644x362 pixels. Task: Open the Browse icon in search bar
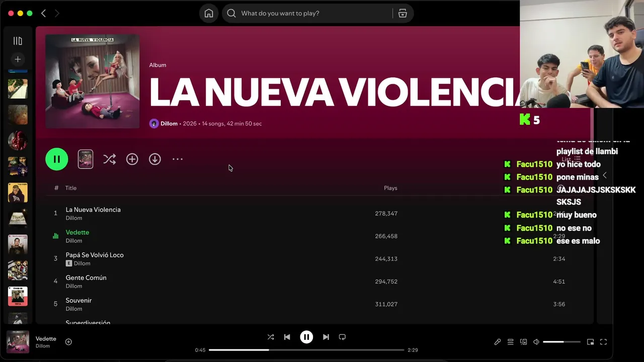[403, 14]
